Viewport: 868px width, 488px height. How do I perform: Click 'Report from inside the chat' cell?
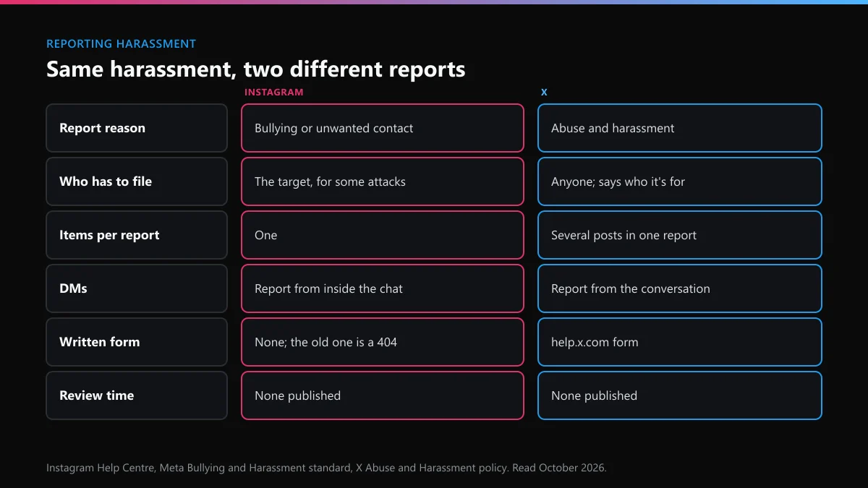(383, 288)
